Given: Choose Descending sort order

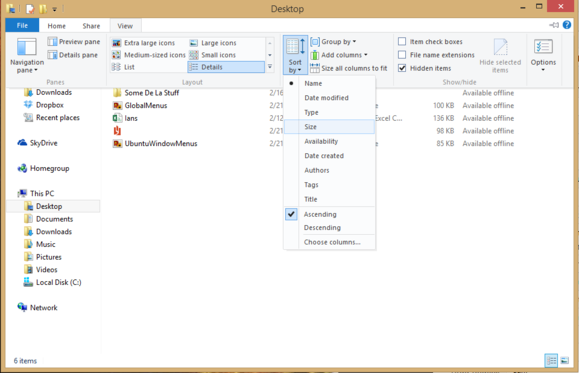Looking at the screenshot, I should 329,227.
